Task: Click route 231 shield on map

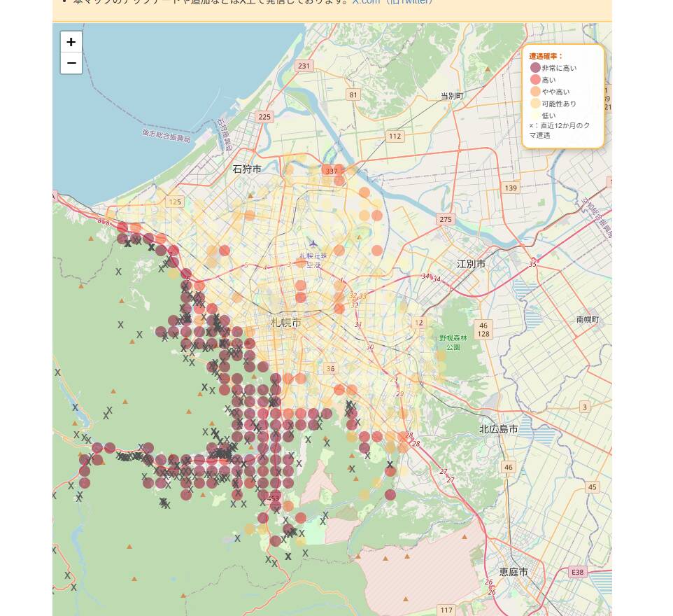Action: pos(304,66)
